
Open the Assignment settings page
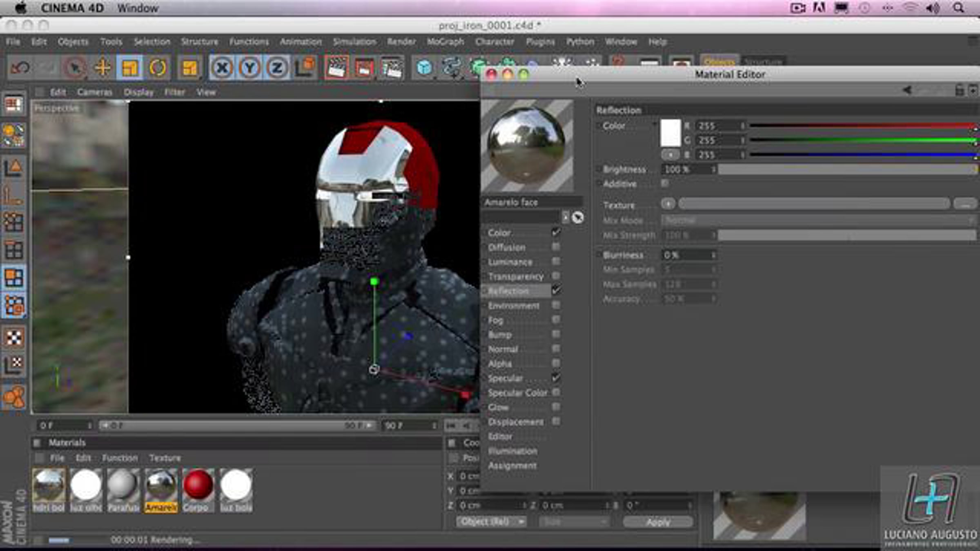click(x=512, y=466)
